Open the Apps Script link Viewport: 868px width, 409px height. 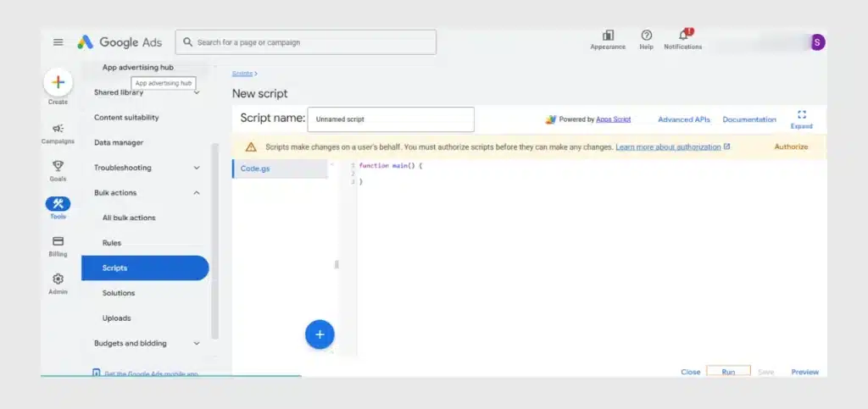614,119
